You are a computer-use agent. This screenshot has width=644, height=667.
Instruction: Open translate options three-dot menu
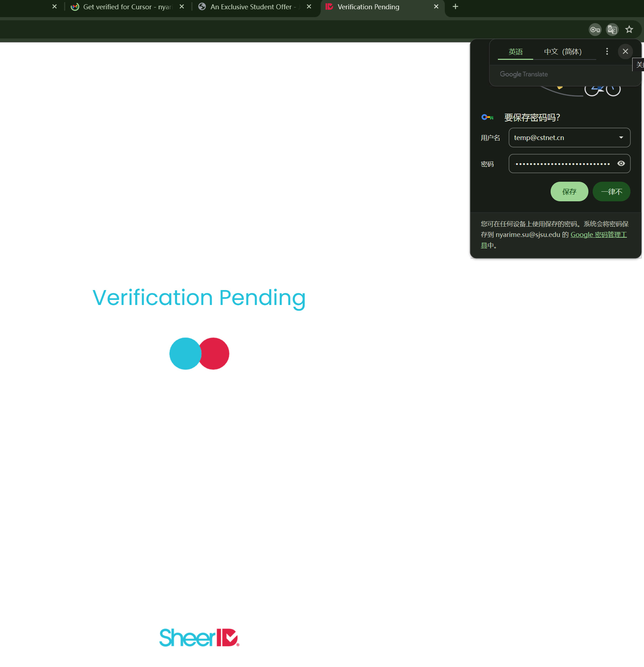[607, 52]
